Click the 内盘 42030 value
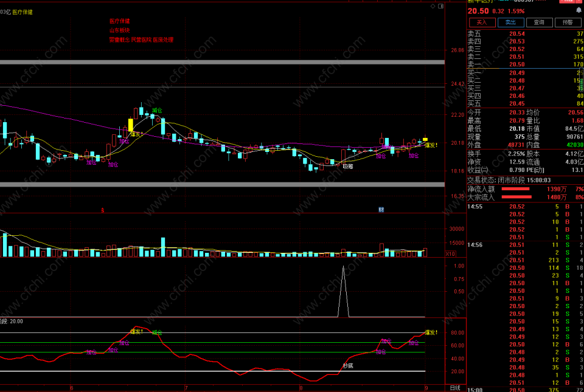 [x=575, y=145]
